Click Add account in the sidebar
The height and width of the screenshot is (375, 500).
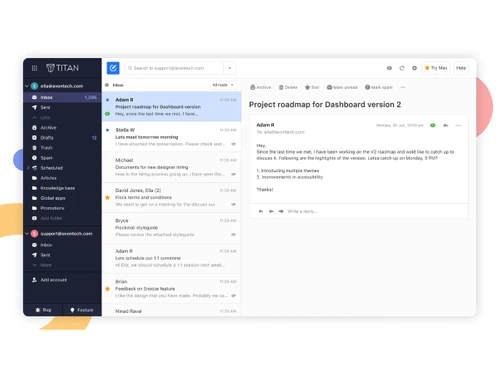[x=49, y=280]
